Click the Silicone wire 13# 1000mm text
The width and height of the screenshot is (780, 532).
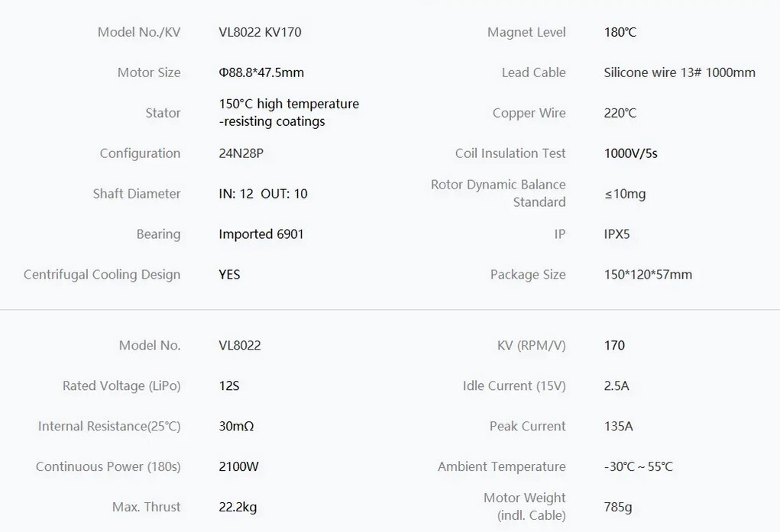[x=679, y=73]
